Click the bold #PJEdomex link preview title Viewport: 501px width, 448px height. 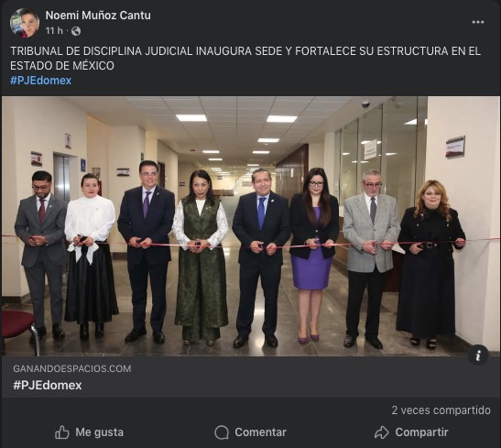point(48,385)
